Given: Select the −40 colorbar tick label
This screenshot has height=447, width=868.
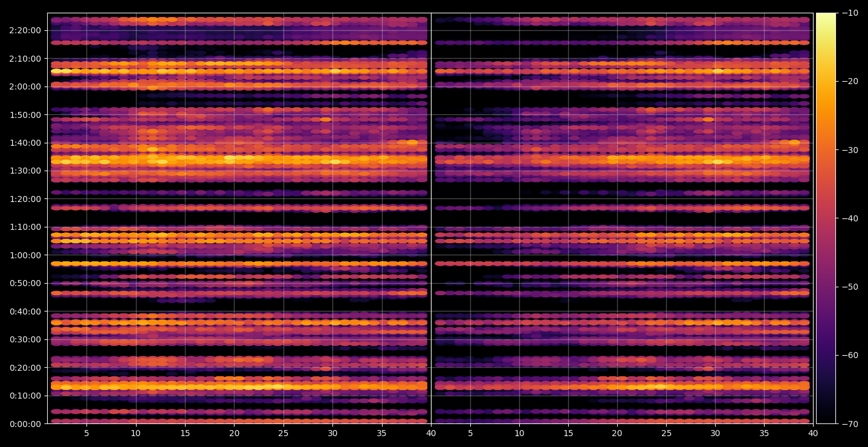Looking at the screenshot, I should click(x=850, y=218).
